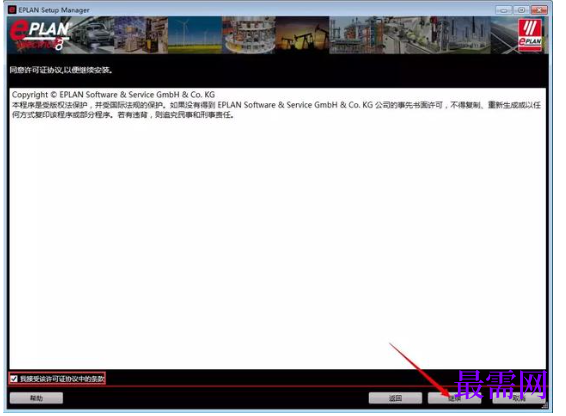This screenshot has height=416, width=566.
Task: Toggle the accept license agreement checkbox
Action: point(14,379)
